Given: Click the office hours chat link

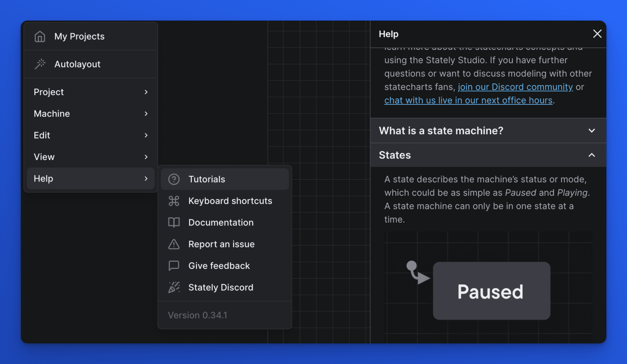Looking at the screenshot, I should tap(469, 100).
